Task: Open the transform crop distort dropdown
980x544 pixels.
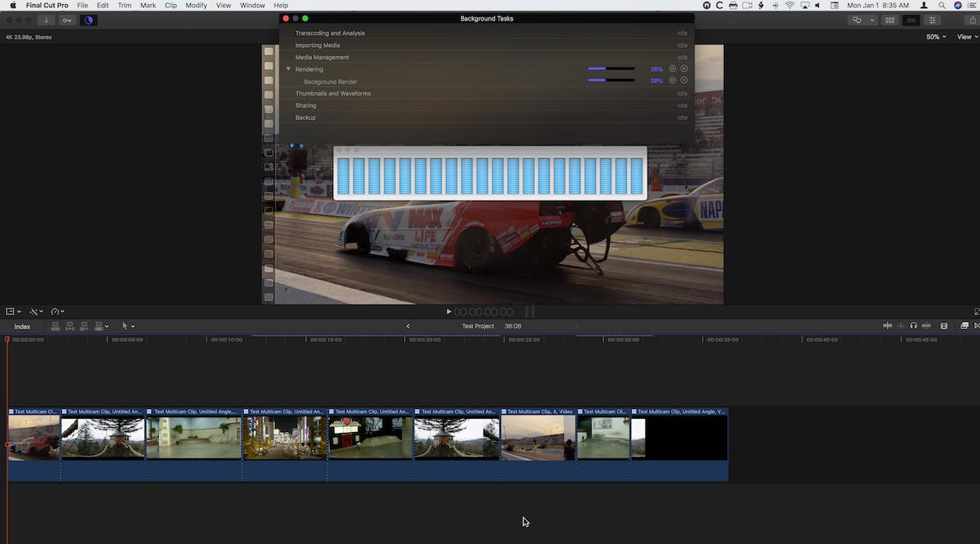Action: pyautogui.click(x=13, y=311)
